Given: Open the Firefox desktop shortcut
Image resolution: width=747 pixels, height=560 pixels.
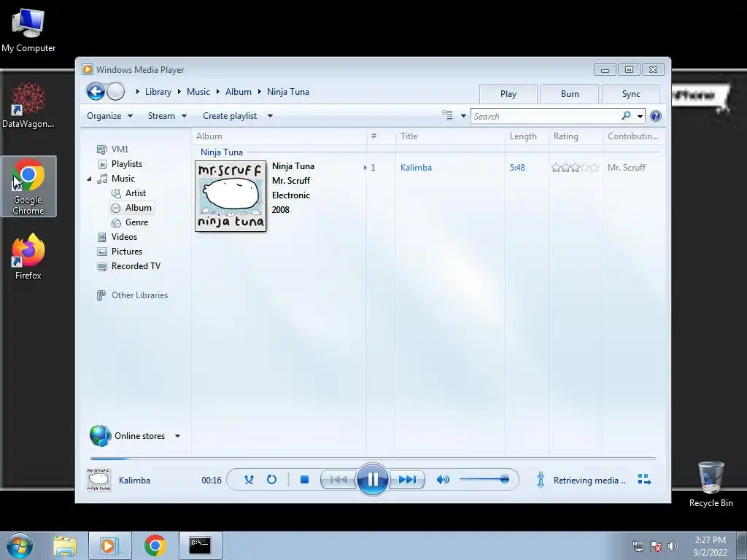Looking at the screenshot, I should click(28, 256).
